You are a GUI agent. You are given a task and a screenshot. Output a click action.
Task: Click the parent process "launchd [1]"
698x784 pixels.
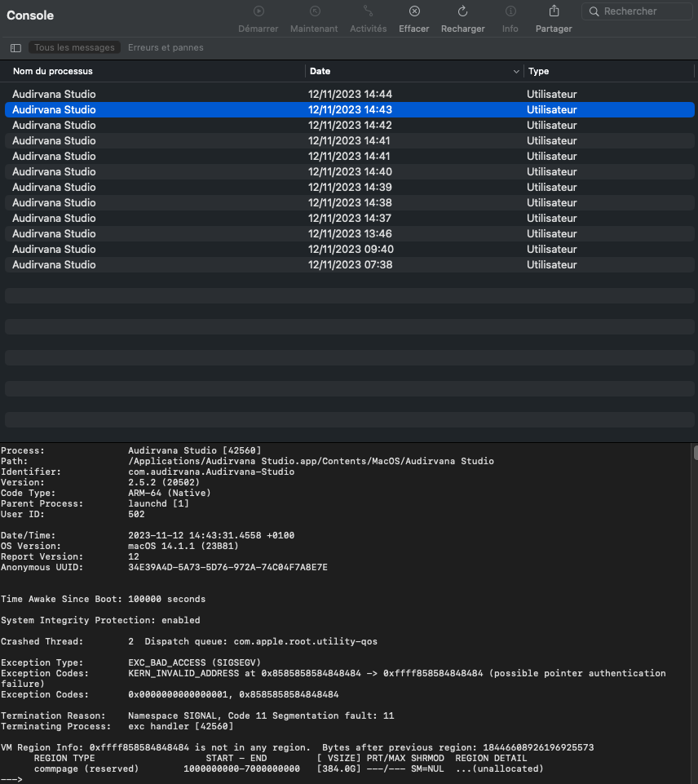158,503
